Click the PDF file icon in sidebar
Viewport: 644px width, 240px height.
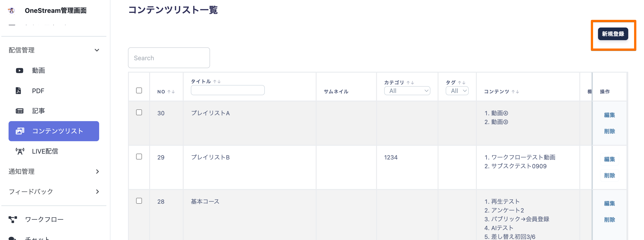[18, 91]
